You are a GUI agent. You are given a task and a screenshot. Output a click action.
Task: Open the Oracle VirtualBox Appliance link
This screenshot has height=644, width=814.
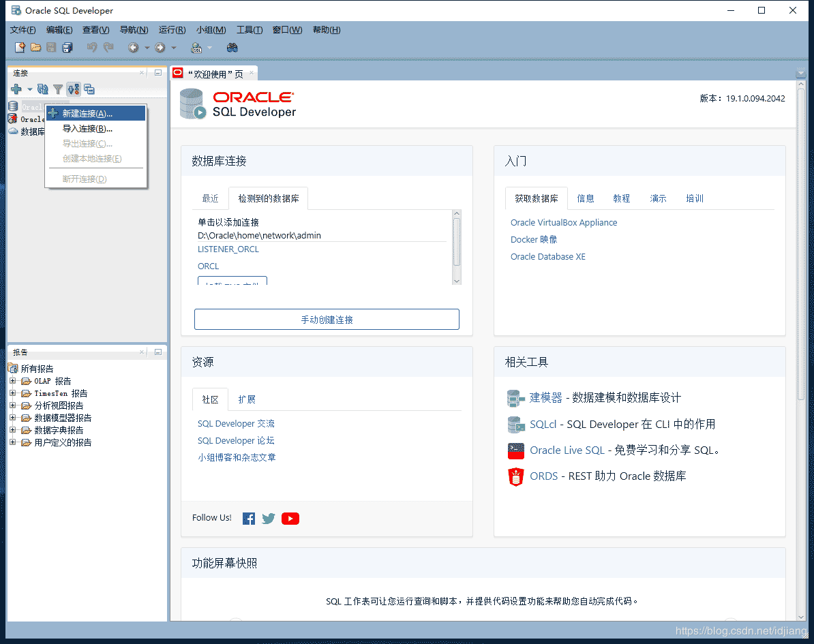[564, 222]
